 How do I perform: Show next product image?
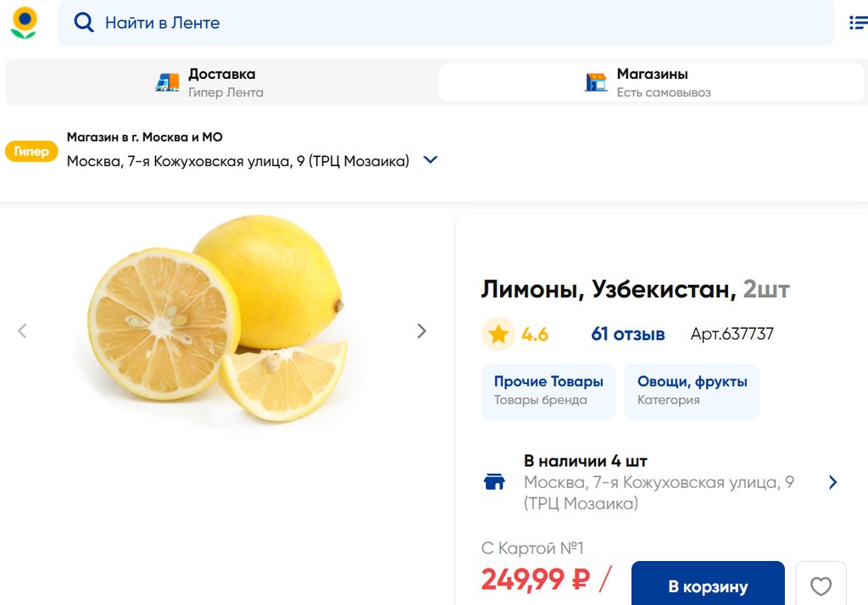point(421,331)
